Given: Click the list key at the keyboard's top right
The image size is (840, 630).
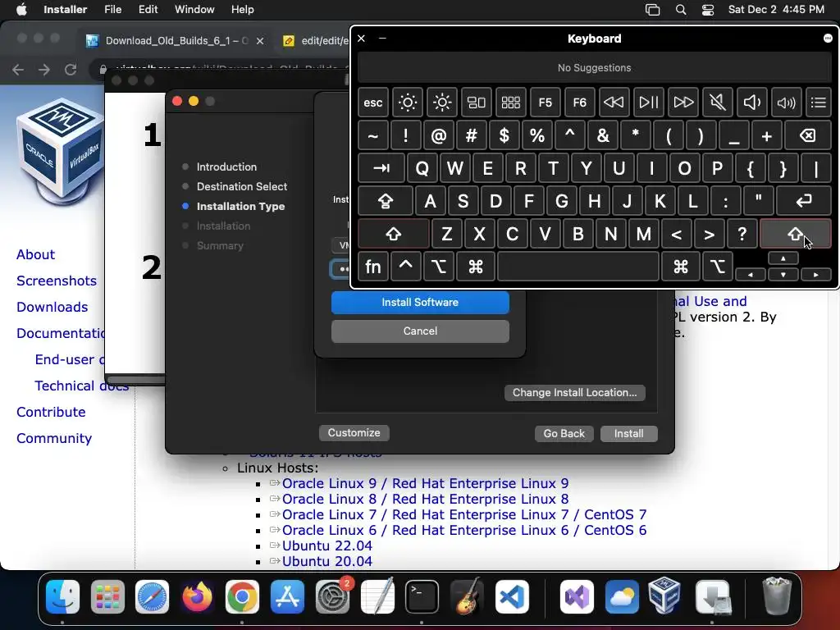Looking at the screenshot, I should coord(819,103).
